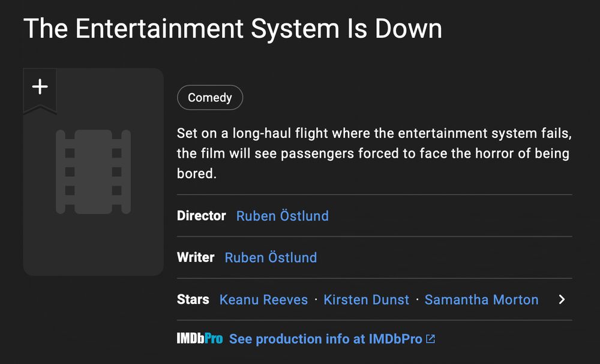Click the dot separator after Keanu Reeves
Viewport: 600px width, 364px height.
tap(316, 299)
